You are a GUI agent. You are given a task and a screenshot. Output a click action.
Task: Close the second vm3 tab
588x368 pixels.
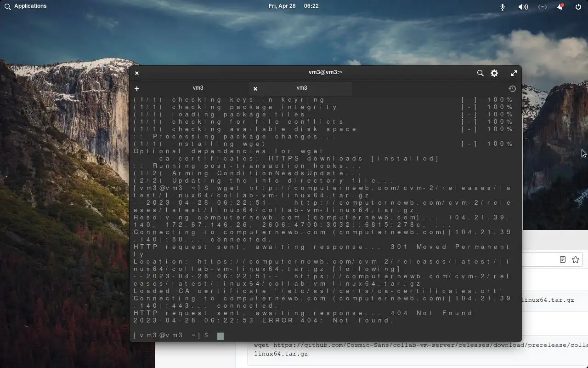tap(255, 89)
